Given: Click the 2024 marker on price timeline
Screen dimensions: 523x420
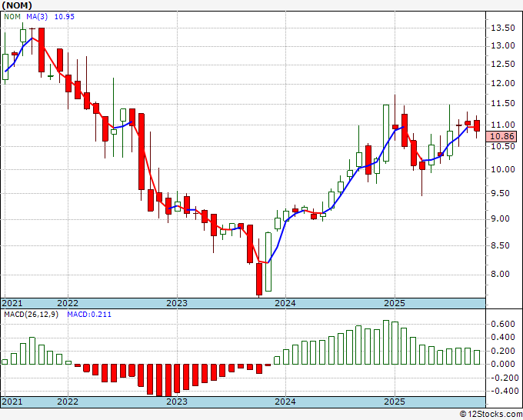Looking at the screenshot, I should coord(285,303).
